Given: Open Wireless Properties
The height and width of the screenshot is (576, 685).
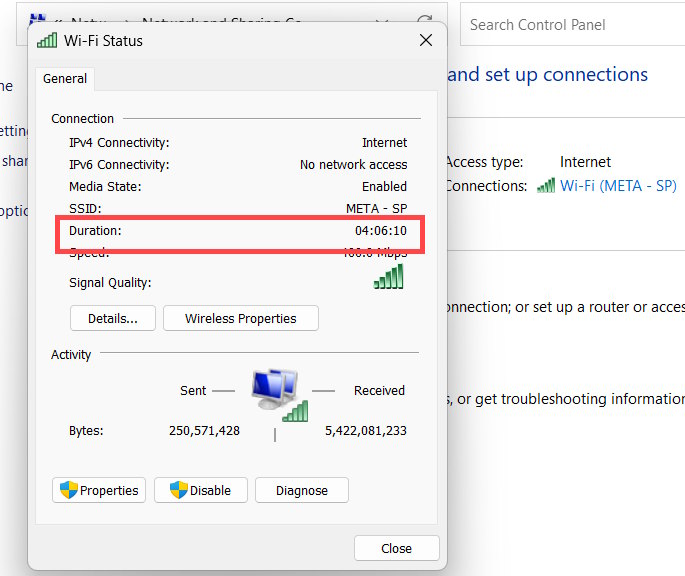Looking at the screenshot, I should pos(241,318).
